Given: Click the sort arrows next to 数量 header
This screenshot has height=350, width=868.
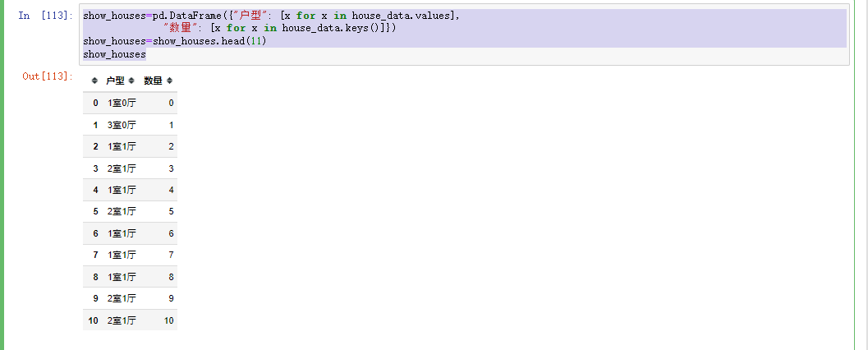Looking at the screenshot, I should point(169,81).
